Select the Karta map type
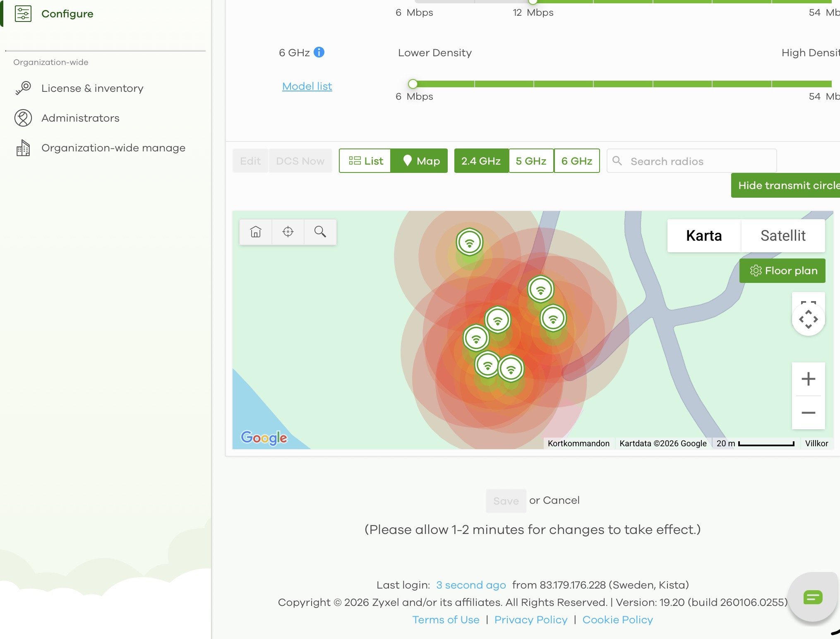840x639 pixels. click(703, 236)
